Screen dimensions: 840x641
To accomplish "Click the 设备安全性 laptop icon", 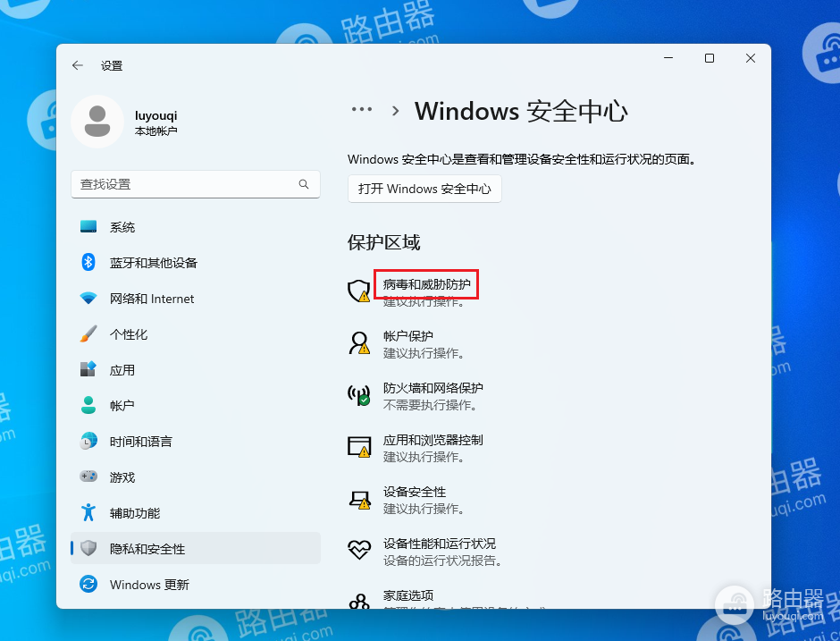I will tap(358, 499).
